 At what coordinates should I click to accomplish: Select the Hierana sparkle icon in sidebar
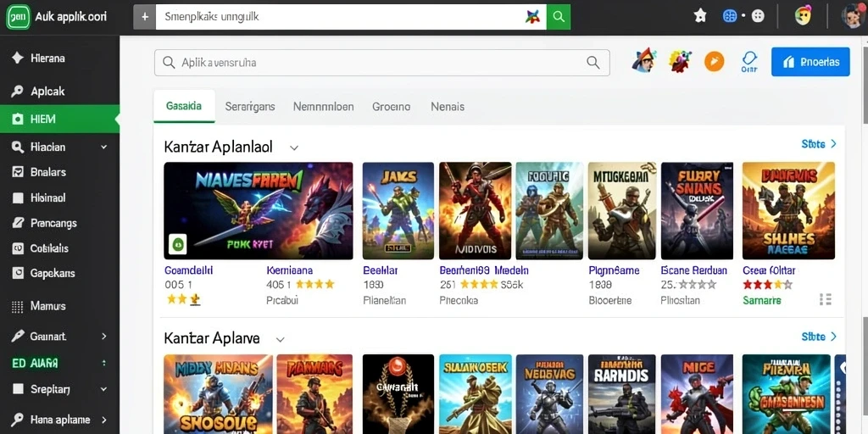pyautogui.click(x=18, y=58)
